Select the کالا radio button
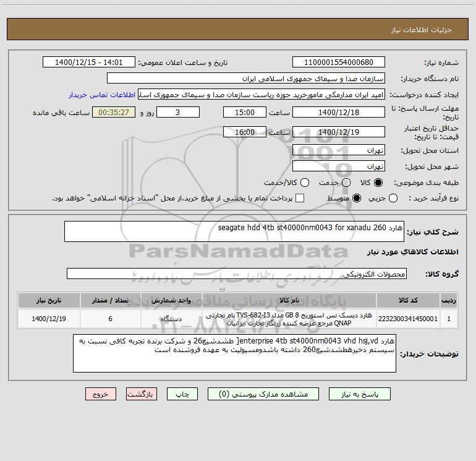Screen dimensions: 476x461 coord(378,183)
